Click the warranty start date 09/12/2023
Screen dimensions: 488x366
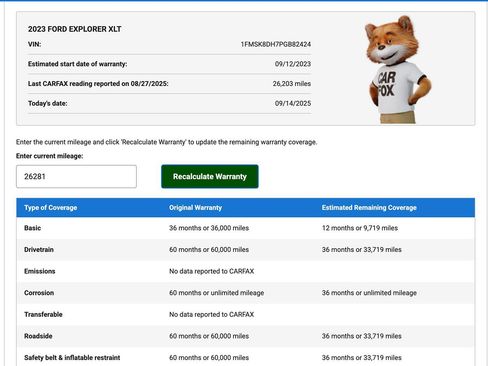[x=293, y=64]
